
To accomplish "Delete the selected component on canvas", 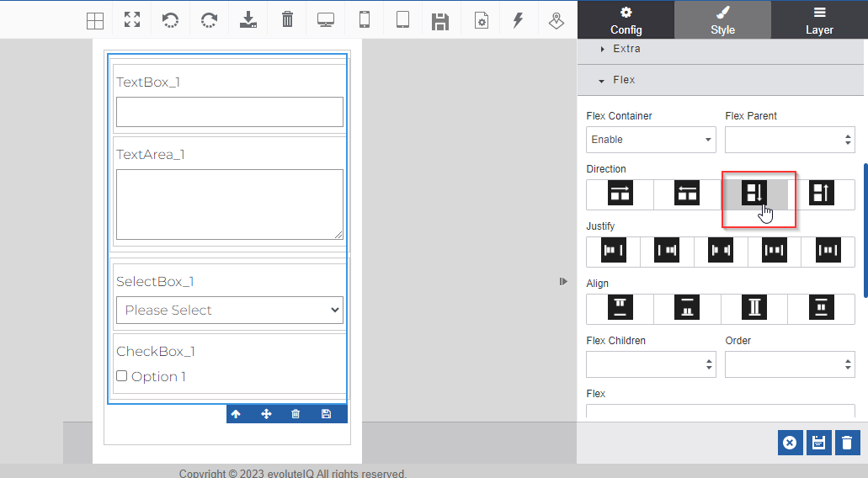I will (x=296, y=414).
